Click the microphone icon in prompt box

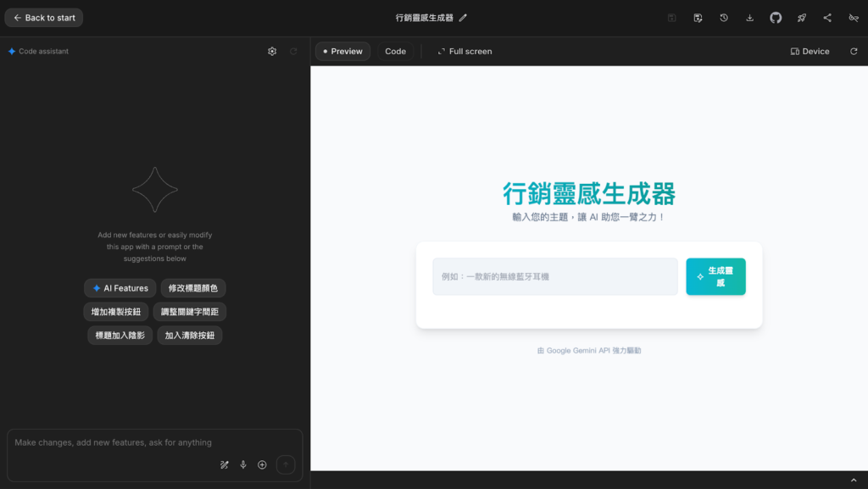tap(243, 464)
